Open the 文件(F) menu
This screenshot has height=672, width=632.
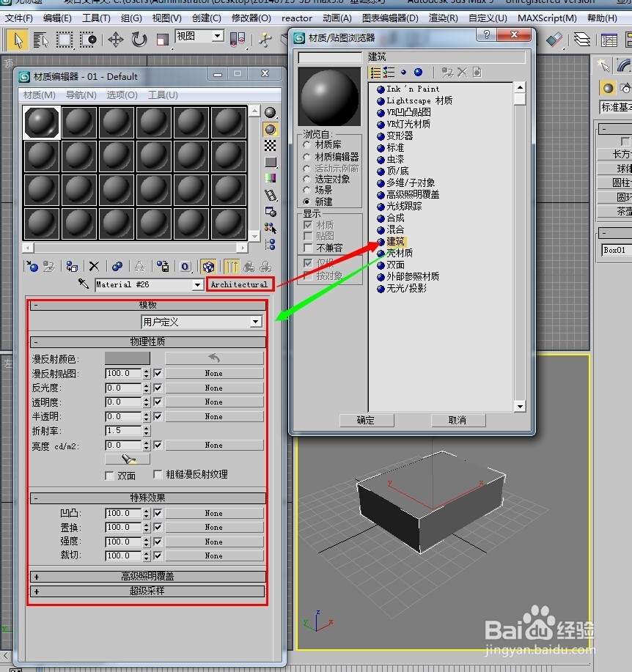(x=19, y=18)
